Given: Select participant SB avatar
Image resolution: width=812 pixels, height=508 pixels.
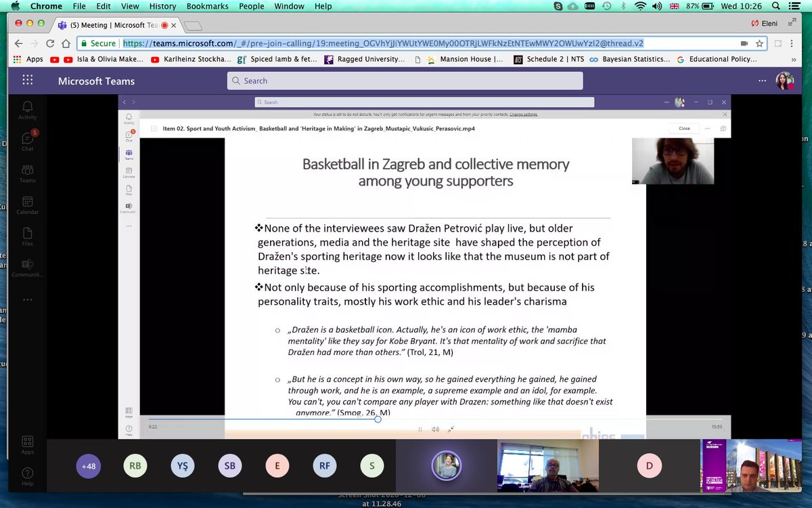Looking at the screenshot, I should coord(230,466).
